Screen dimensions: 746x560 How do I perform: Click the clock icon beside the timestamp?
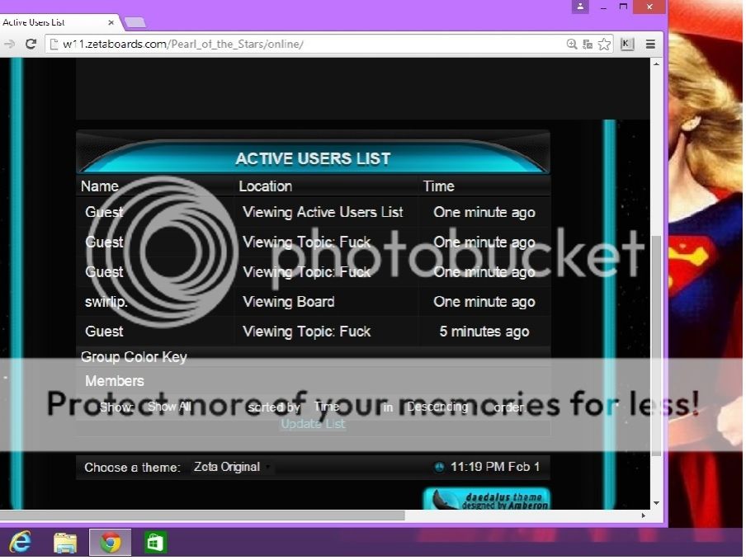[x=438, y=467]
